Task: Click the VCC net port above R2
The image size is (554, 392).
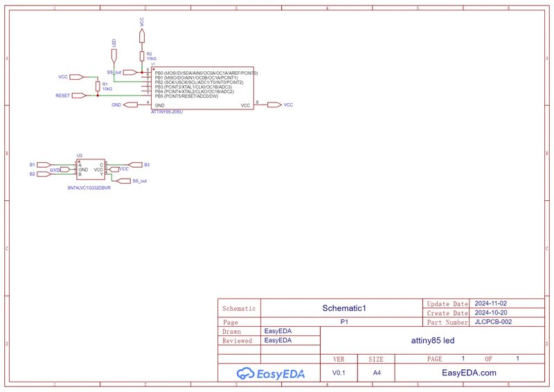Action: 142,36
